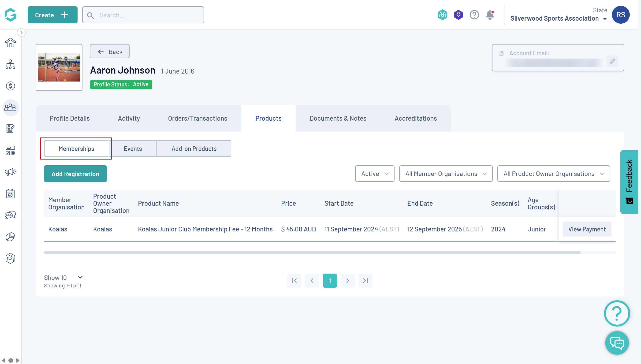The image size is (641, 364).
Task: Click the calendar events sidebar icon
Action: click(10, 193)
